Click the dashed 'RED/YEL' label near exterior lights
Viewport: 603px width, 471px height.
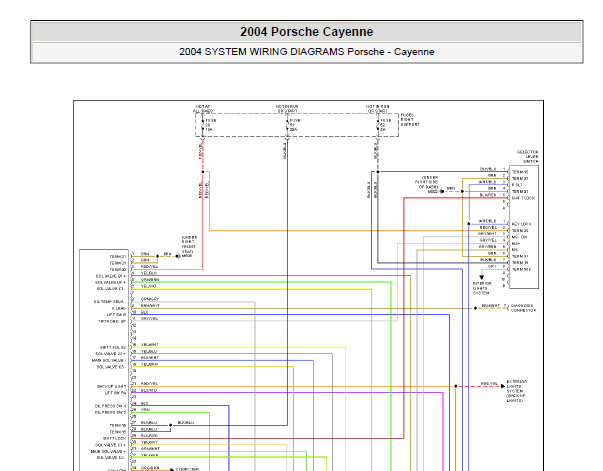coord(489,384)
